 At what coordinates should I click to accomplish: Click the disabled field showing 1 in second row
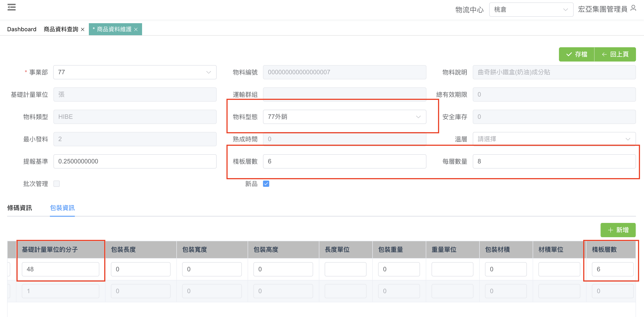(61, 291)
